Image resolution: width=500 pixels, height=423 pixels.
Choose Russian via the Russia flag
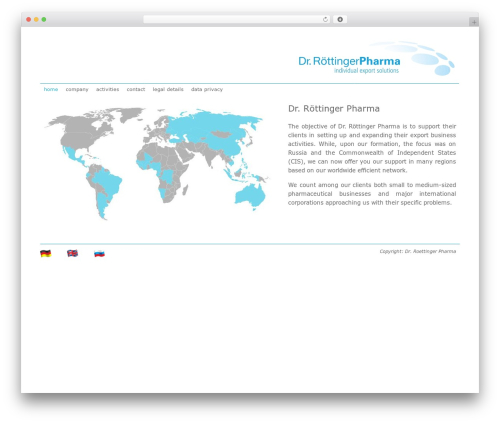coord(99,254)
